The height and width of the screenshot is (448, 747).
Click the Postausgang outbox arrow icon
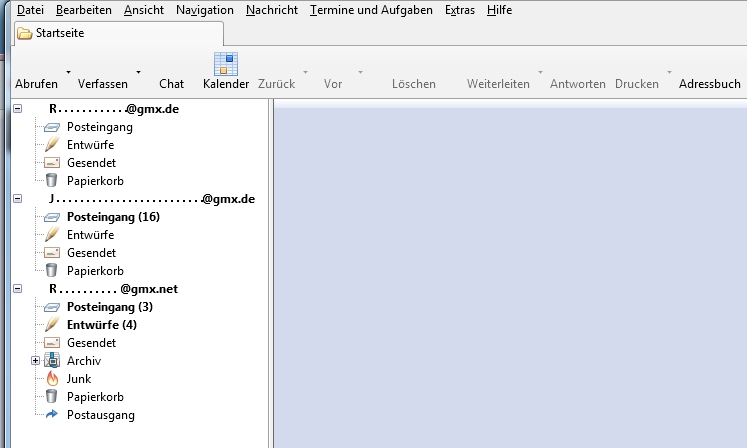53,415
